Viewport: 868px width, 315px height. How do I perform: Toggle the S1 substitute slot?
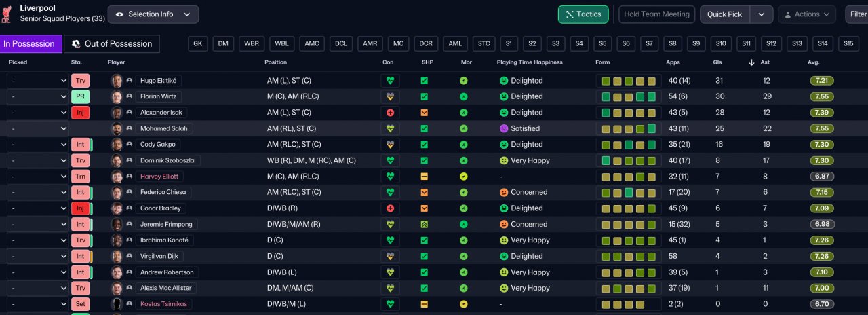[x=509, y=43]
